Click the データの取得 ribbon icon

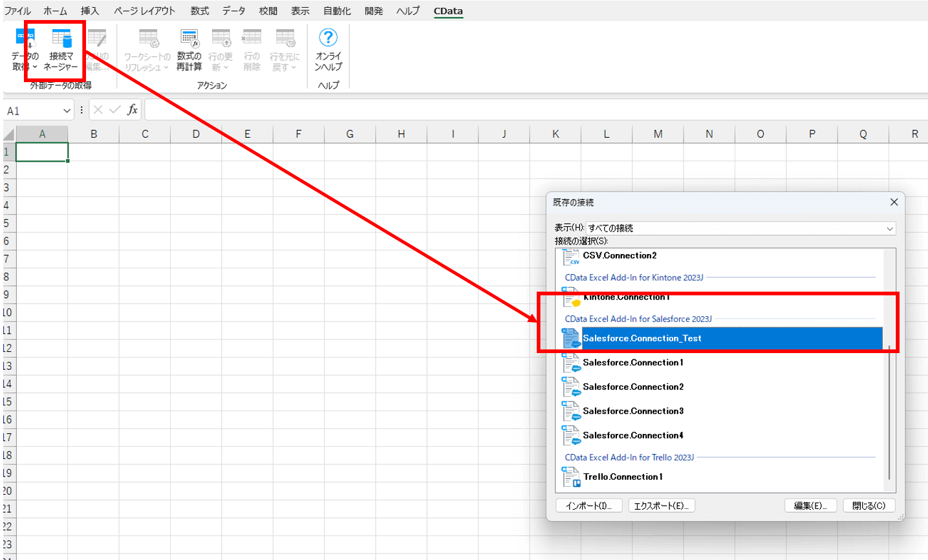pyautogui.click(x=25, y=49)
